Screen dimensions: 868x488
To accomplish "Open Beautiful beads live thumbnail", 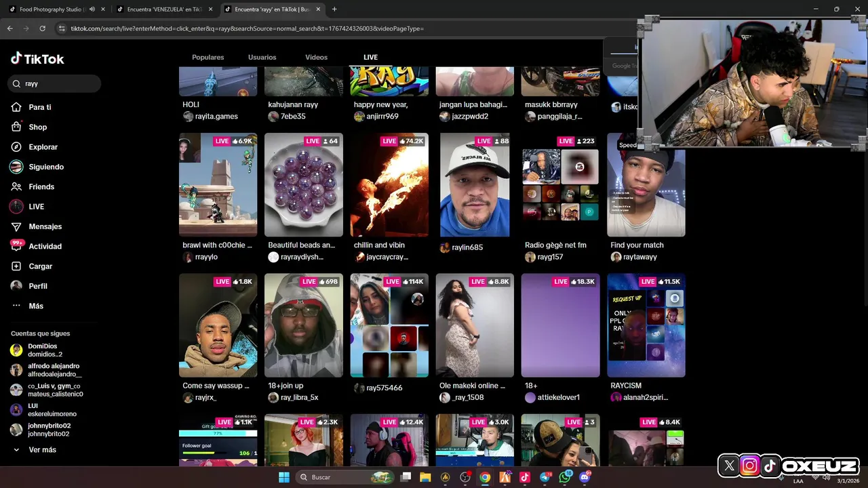I will coord(303,184).
